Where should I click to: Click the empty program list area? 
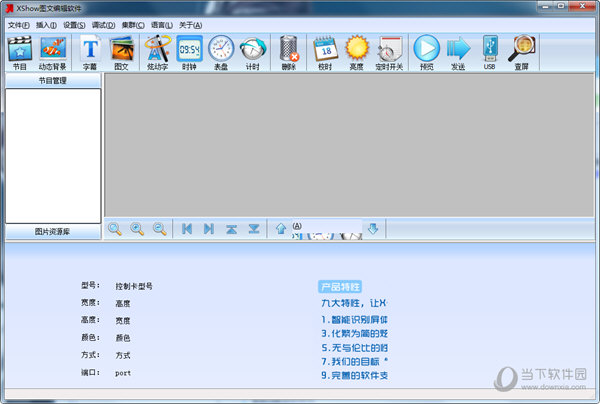[53, 156]
